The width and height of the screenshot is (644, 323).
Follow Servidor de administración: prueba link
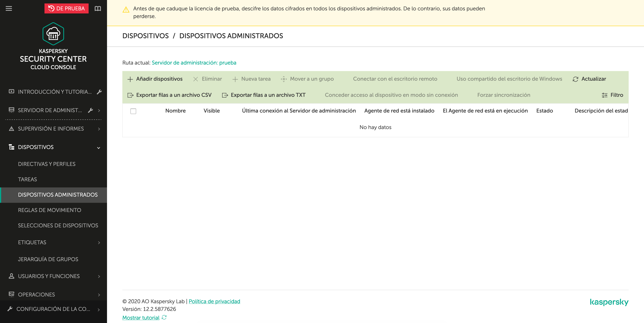(x=194, y=63)
